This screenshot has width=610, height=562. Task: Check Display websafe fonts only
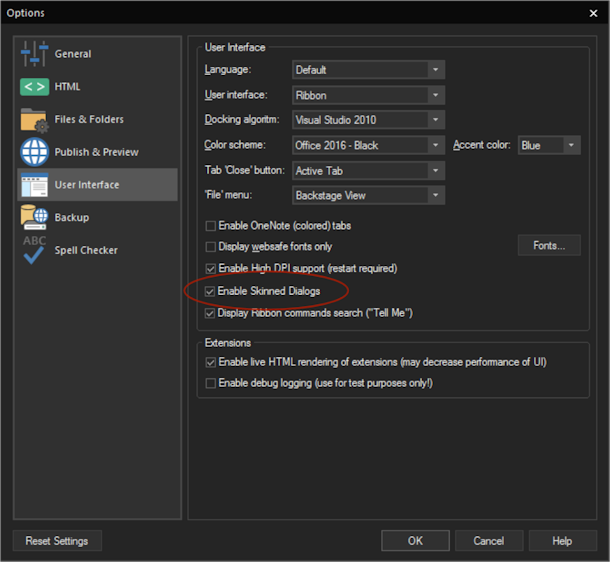pyautogui.click(x=210, y=247)
